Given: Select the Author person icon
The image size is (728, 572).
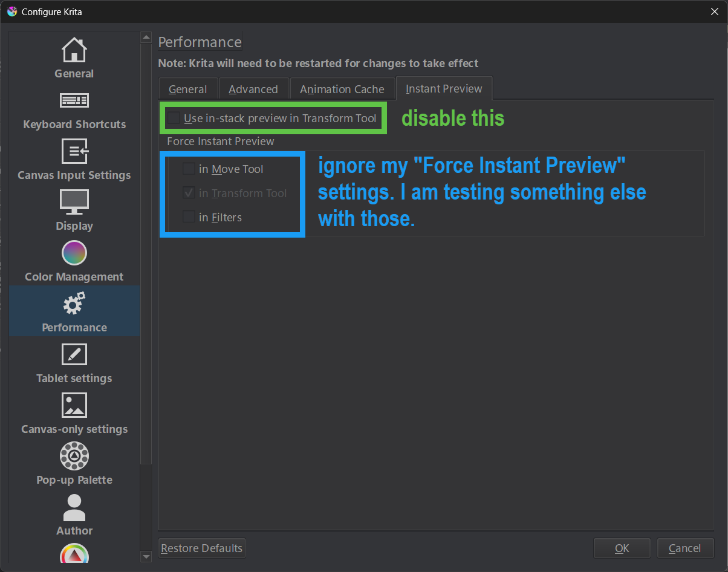Looking at the screenshot, I should coord(74,507).
